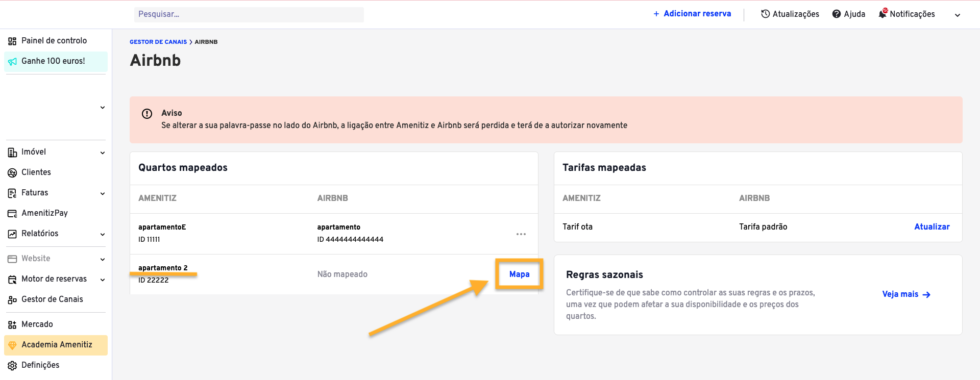This screenshot has width=980, height=380.
Task: Click the Regras sazonais heading
Action: coord(604,275)
